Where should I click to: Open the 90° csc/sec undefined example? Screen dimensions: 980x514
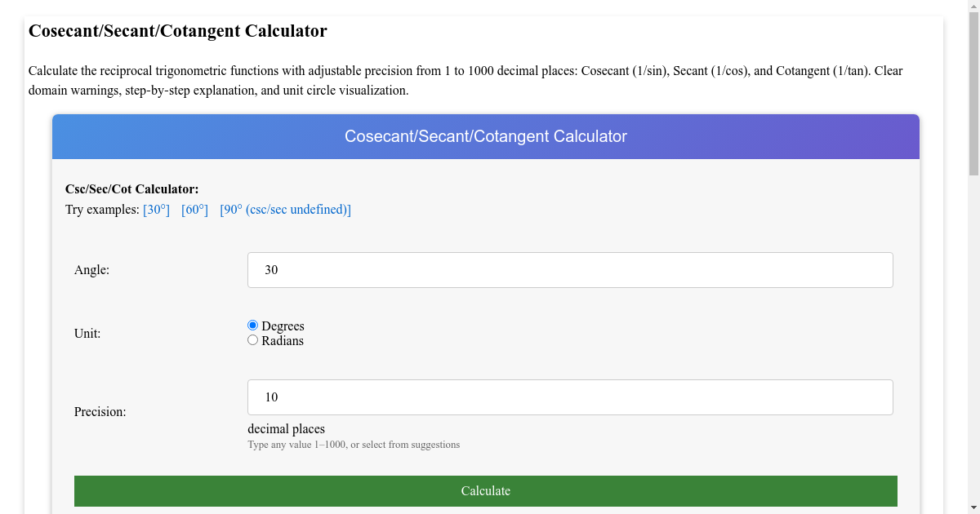pos(285,209)
